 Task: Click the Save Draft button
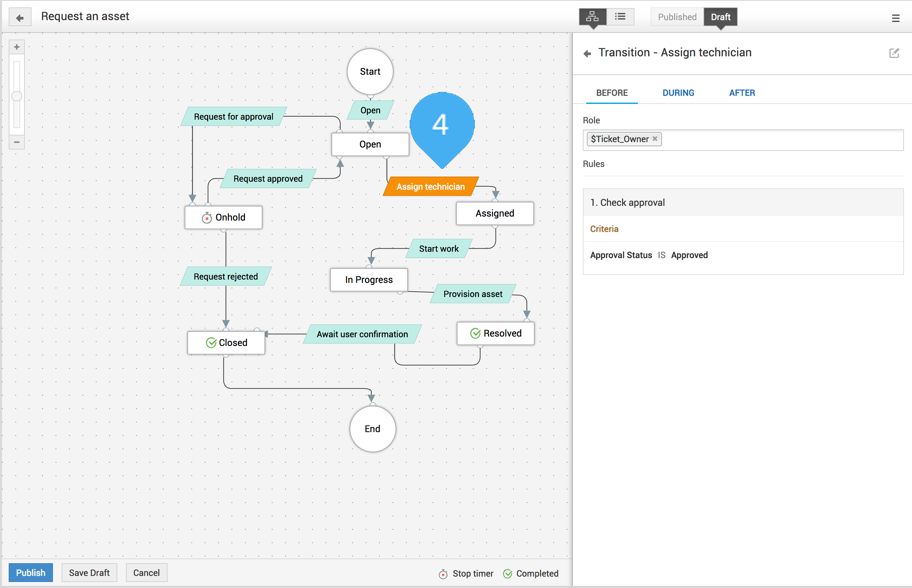pyautogui.click(x=89, y=573)
